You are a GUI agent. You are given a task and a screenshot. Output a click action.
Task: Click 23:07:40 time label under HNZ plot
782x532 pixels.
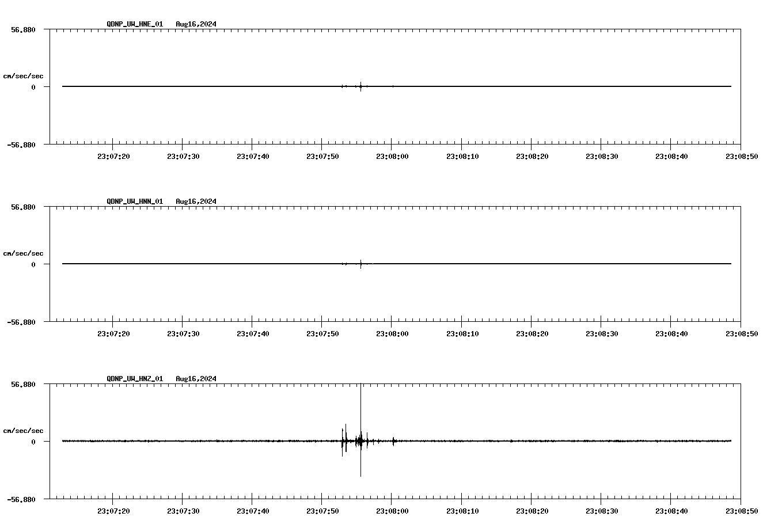point(253,511)
